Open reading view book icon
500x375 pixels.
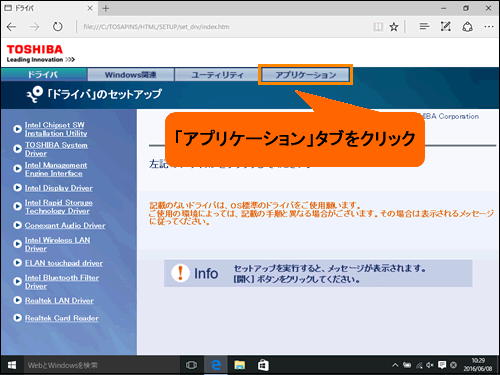click(x=378, y=27)
